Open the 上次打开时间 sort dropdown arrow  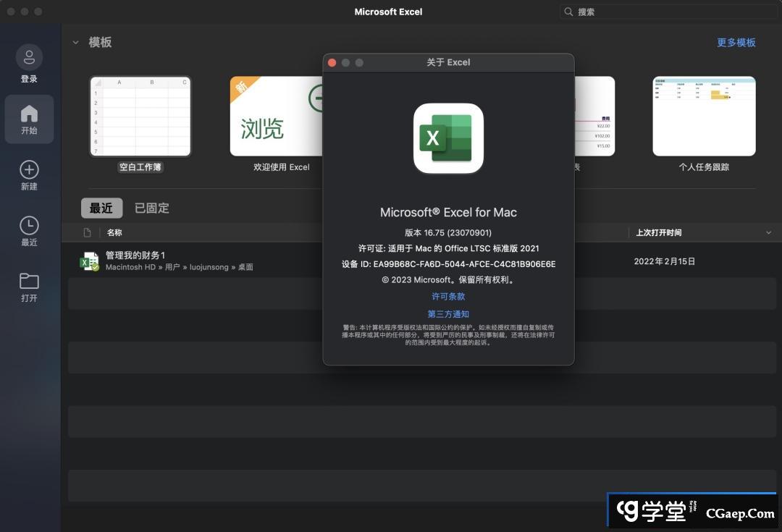(768, 233)
